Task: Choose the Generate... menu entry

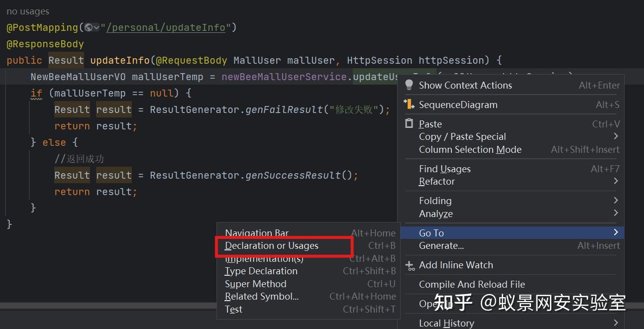Action: [x=441, y=245]
